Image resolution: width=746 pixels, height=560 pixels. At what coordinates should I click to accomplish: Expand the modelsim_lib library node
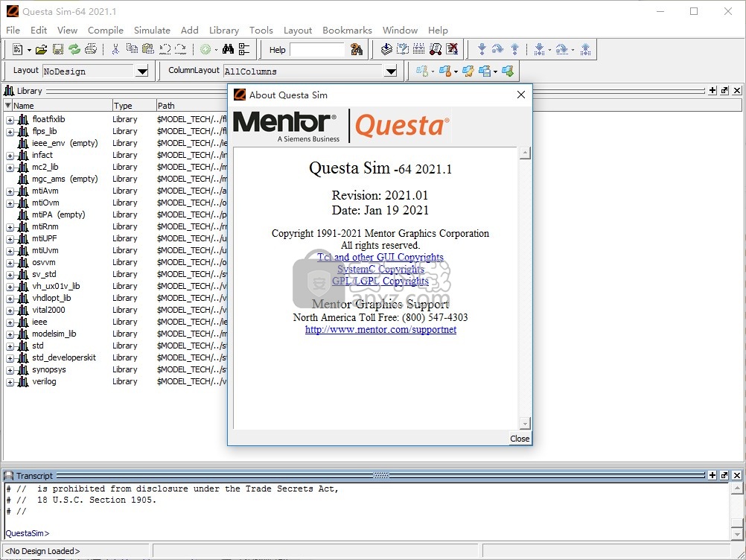10,334
